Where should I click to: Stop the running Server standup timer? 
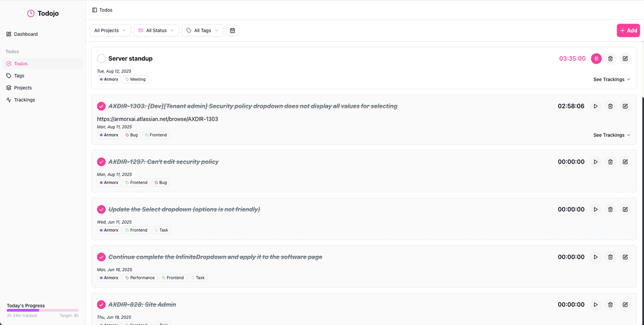596,58
